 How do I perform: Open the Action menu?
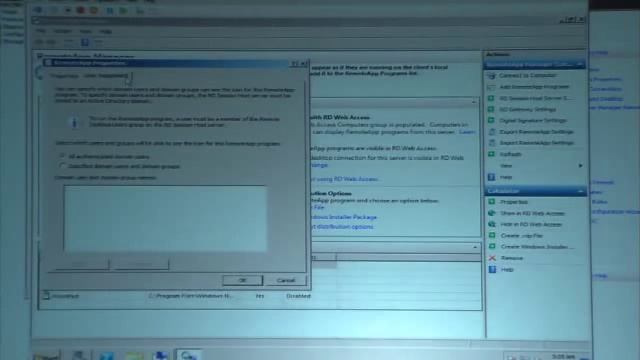pos(62,31)
